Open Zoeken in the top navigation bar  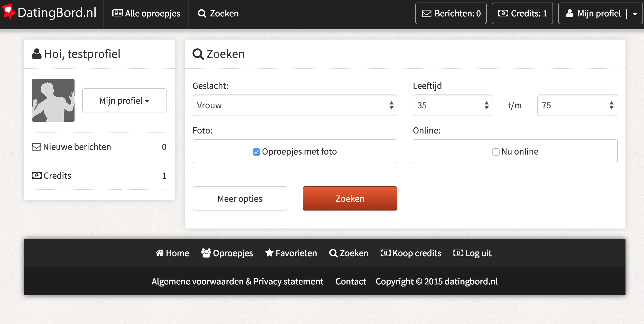tap(218, 13)
